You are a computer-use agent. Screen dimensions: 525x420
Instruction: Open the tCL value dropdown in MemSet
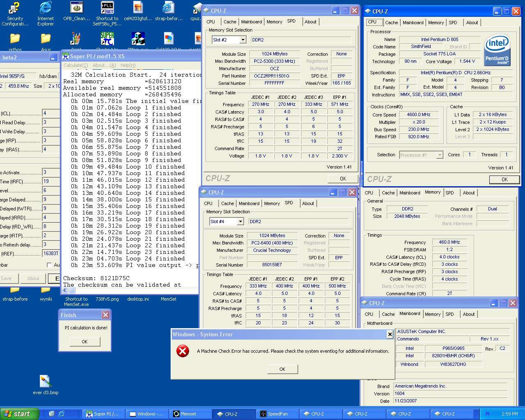coord(51,113)
